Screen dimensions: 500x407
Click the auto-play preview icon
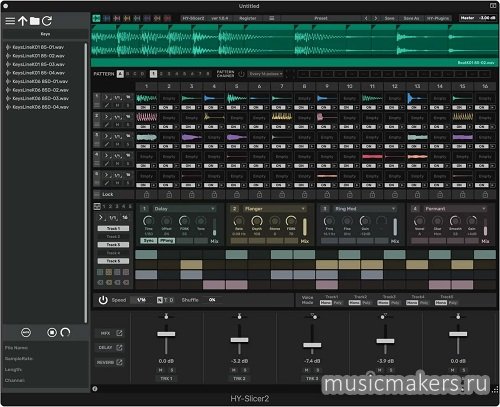coord(26,332)
